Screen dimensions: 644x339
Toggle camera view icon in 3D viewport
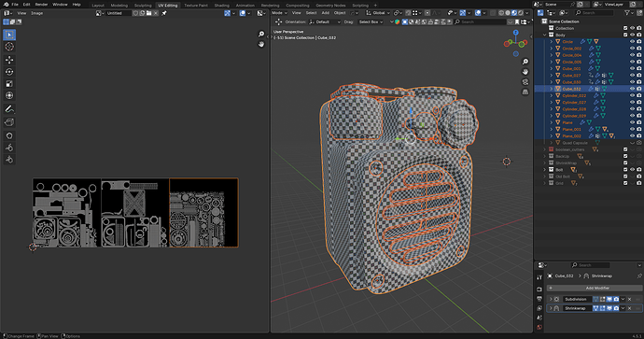pyautogui.click(x=525, y=82)
